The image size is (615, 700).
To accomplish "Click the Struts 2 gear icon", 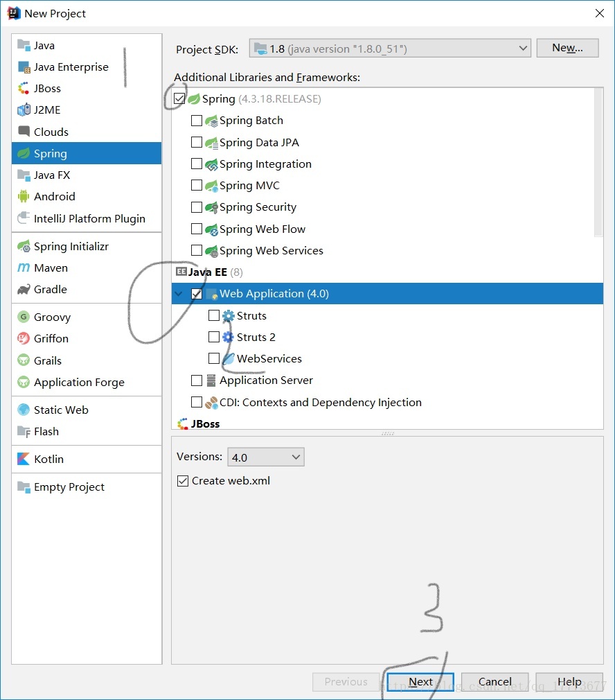I will coord(228,337).
